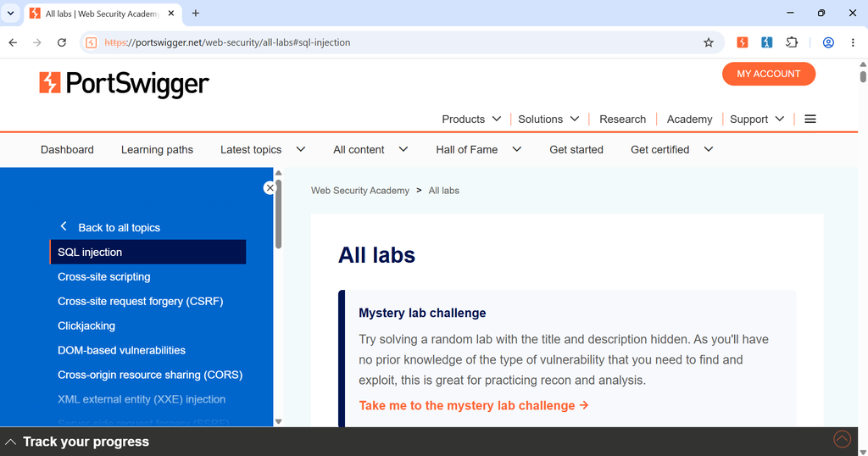Screen dimensions: 868x456
Task: Click All labs breadcrumb
Action: point(443,191)
